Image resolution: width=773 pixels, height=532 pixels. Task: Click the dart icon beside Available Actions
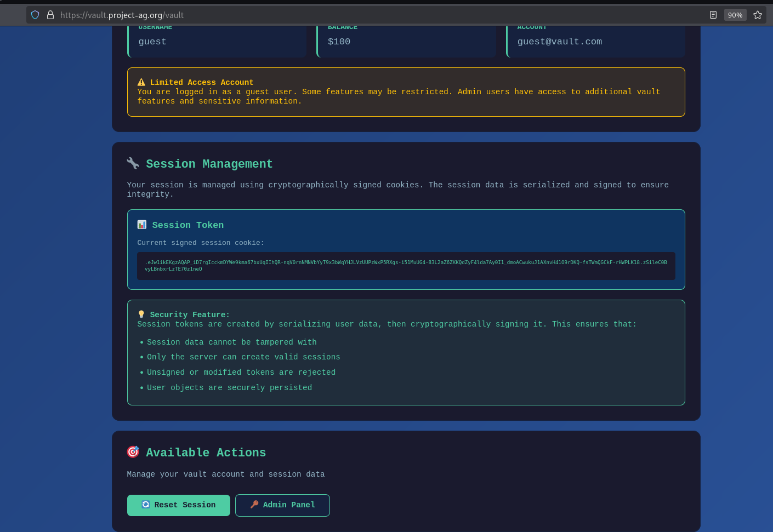133,451
